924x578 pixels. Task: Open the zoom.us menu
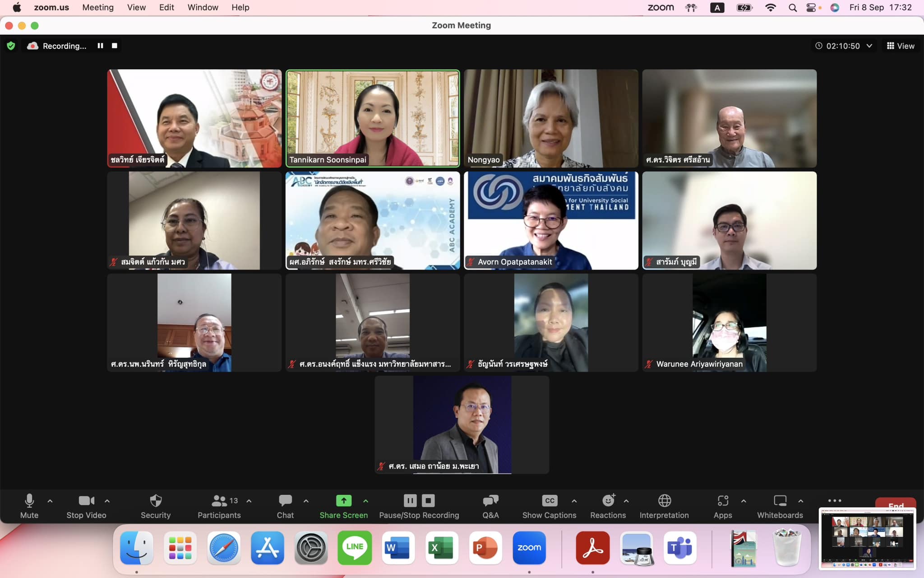coord(51,7)
